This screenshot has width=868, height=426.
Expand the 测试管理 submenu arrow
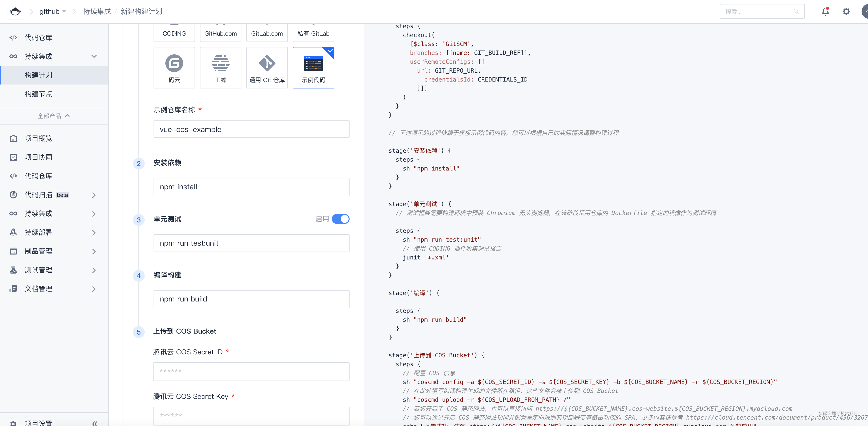tap(94, 270)
